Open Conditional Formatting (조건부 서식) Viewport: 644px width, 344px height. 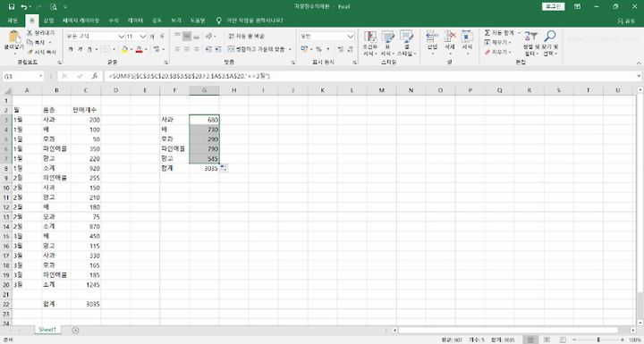click(x=370, y=44)
